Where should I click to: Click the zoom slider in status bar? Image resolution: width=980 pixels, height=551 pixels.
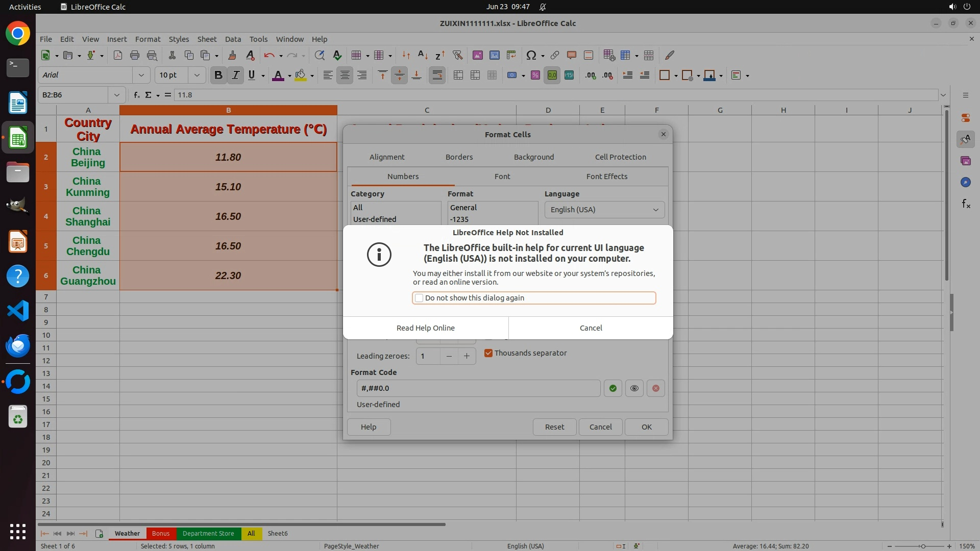click(922, 546)
